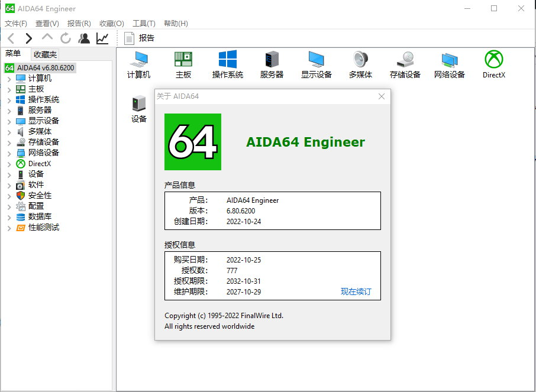Expand the 显示设备 tree node arrow
Viewport: 536px width, 392px height.
9,122
